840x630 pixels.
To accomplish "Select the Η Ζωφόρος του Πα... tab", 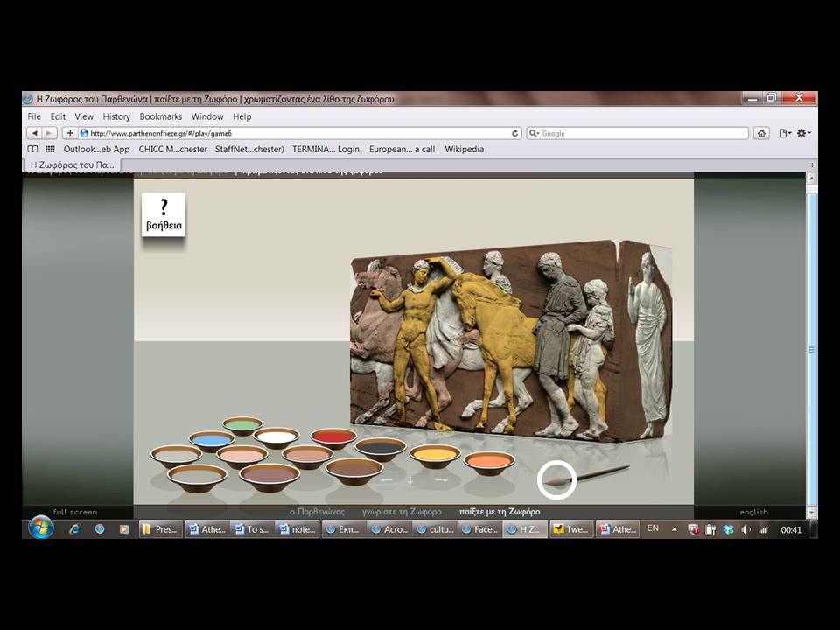I will (x=72, y=164).
